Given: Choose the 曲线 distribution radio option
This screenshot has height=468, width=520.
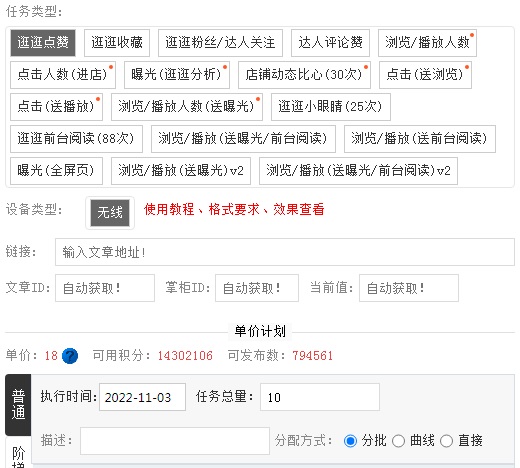Looking at the screenshot, I should point(398,441).
